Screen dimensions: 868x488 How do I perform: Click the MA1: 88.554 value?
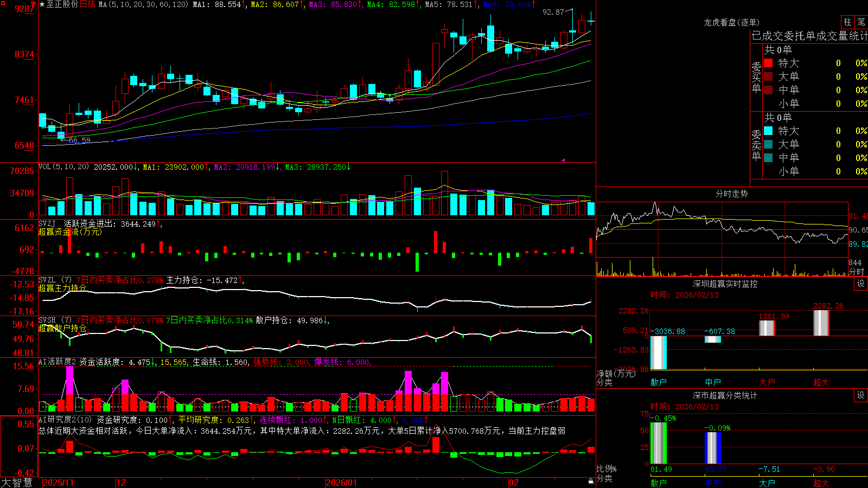tap(219, 4)
